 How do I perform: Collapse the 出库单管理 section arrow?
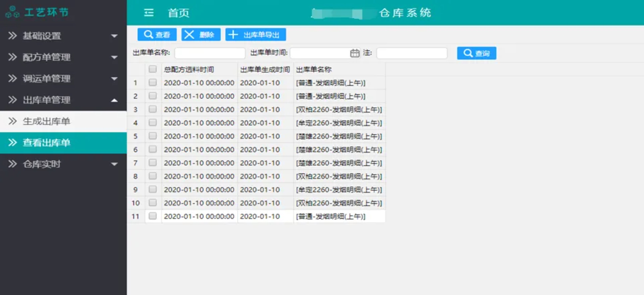[x=114, y=100]
